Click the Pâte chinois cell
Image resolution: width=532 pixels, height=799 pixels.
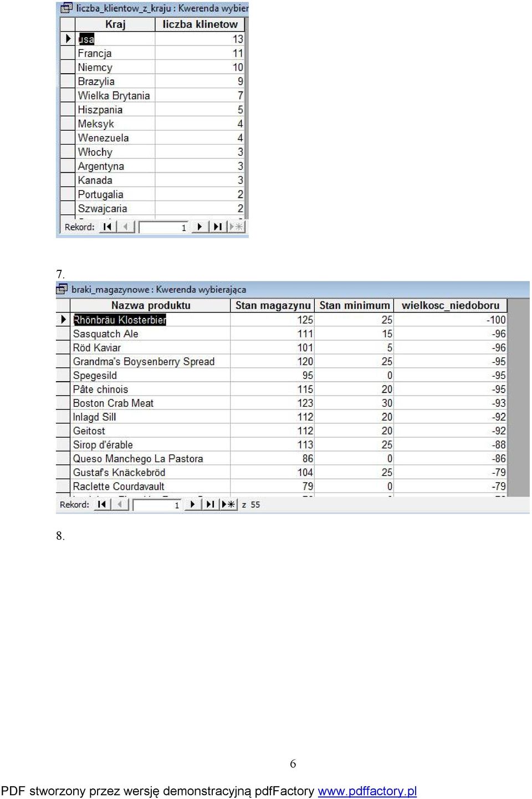click(150, 389)
